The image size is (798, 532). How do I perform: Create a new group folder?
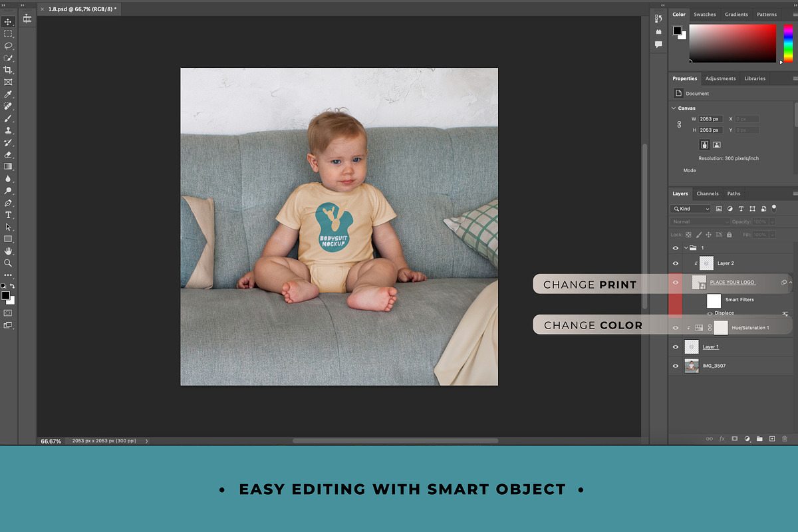coord(759,439)
